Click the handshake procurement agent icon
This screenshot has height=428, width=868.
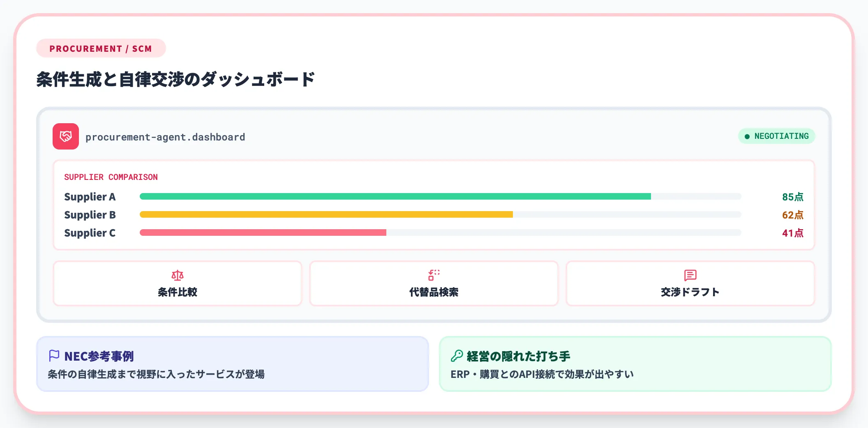tap(65, 136)
